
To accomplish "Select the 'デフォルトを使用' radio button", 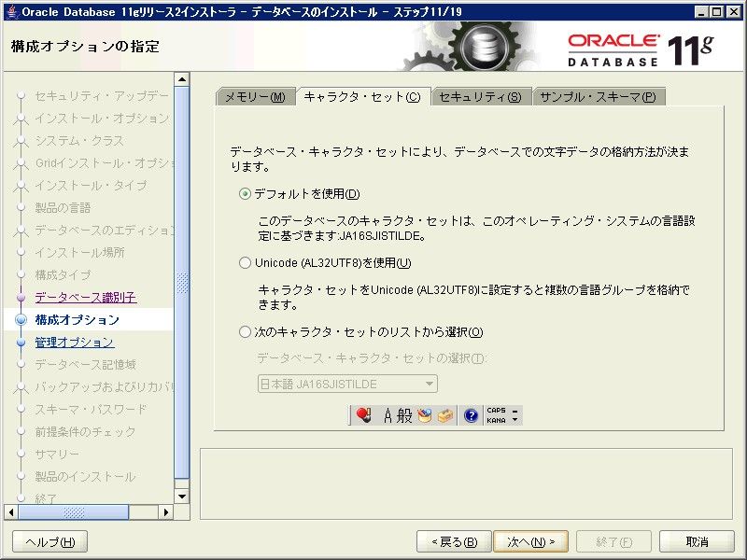I will (x=246, y=194).
